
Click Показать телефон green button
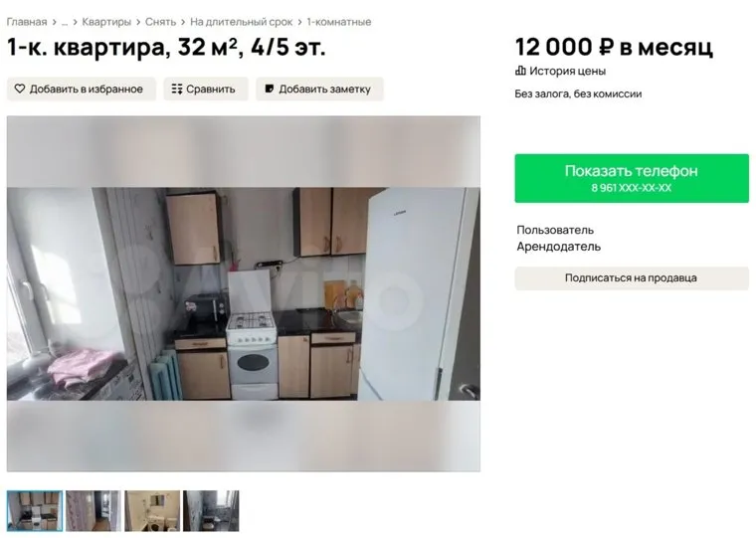pyautogui.click(x=632, y=178)
